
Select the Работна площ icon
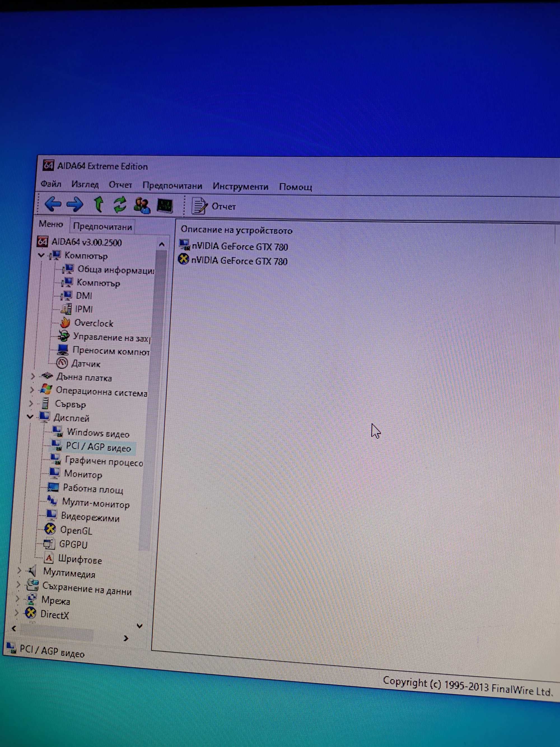[53, 487]
